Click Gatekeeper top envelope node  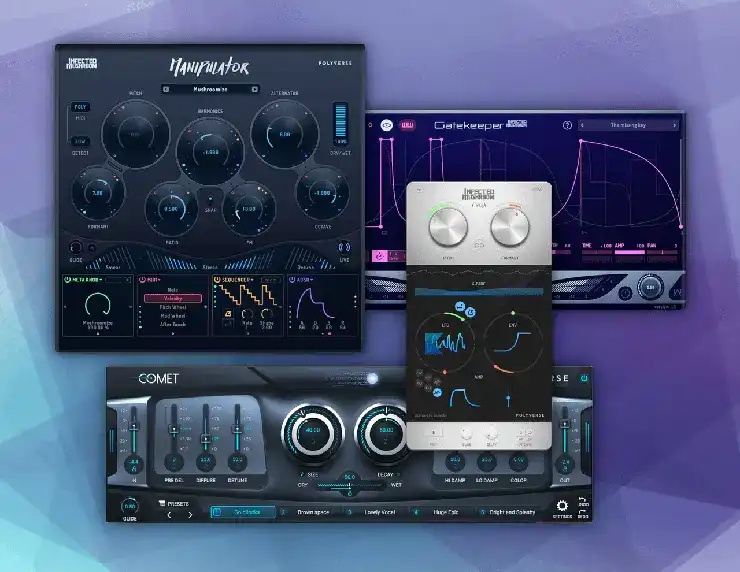(x=581, y=141)
